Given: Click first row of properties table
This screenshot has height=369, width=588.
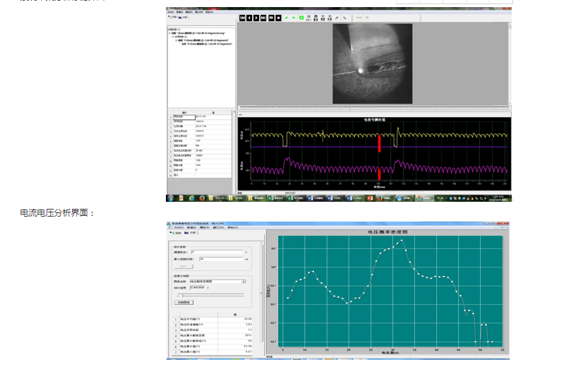Looking at the screenshot, I should [x=200, y=117].
